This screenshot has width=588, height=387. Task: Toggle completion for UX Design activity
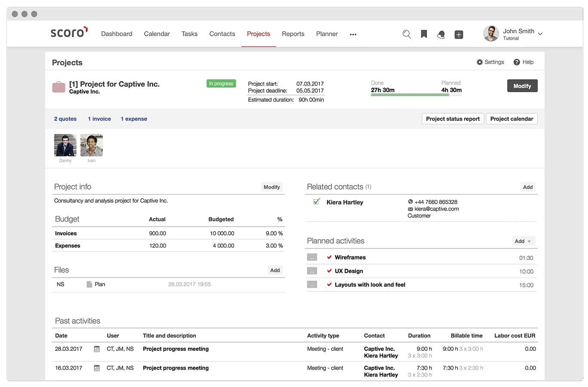pos(329,271)
